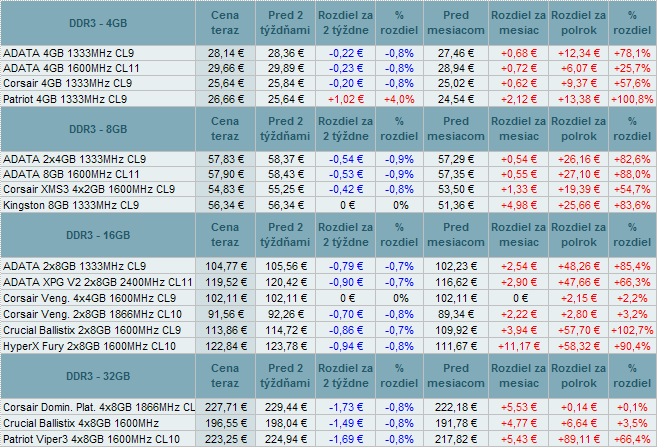Click price two weeks ago '25,84 €'
This screenshot has width=657, height=447.
[x=285, y=83]
